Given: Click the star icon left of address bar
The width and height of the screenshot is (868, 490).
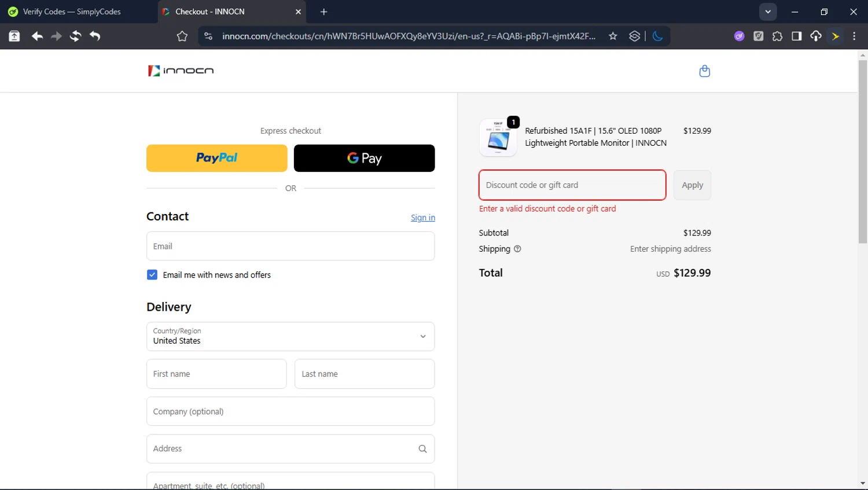Looking at the screenshot, I should pyautogui.click(x=182, y=36).
